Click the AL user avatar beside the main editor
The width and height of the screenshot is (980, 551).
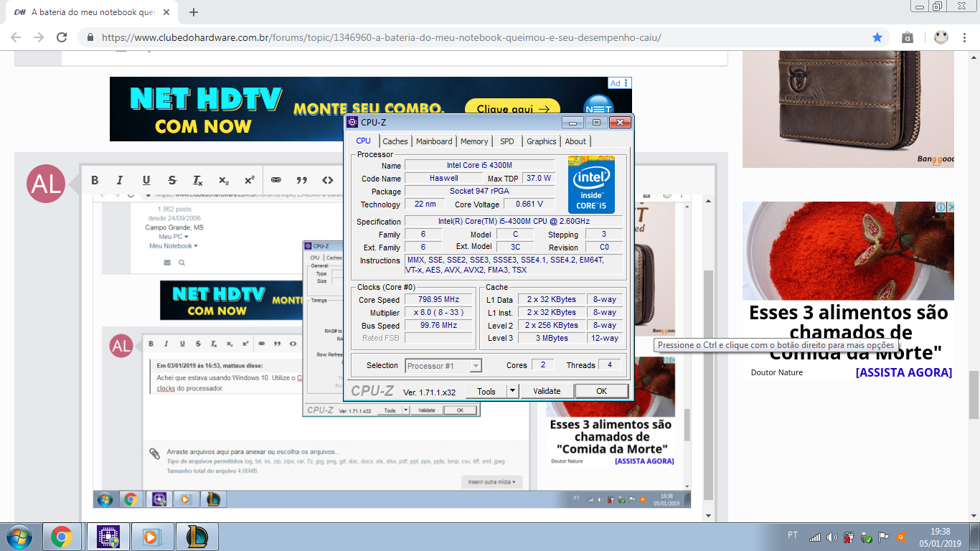point(45,184)
